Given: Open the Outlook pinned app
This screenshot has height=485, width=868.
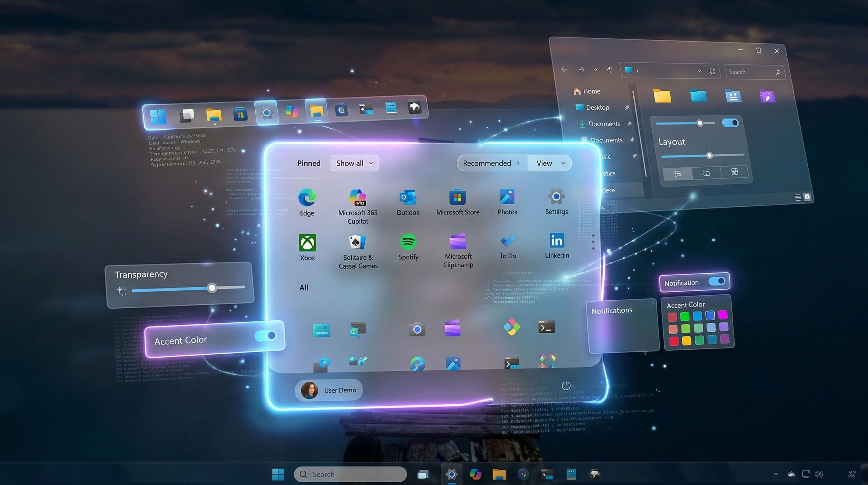Looking at the screenshot, I should click(408, 198).
